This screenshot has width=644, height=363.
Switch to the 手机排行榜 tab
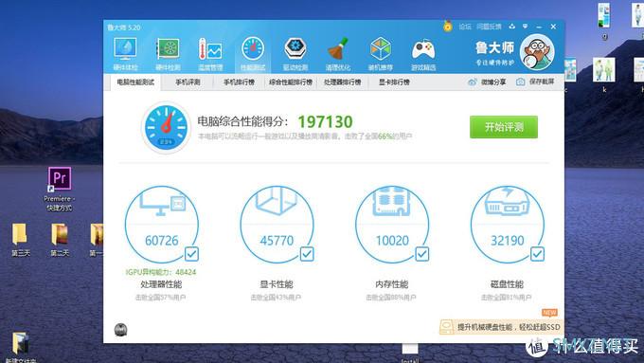(239, 82)
